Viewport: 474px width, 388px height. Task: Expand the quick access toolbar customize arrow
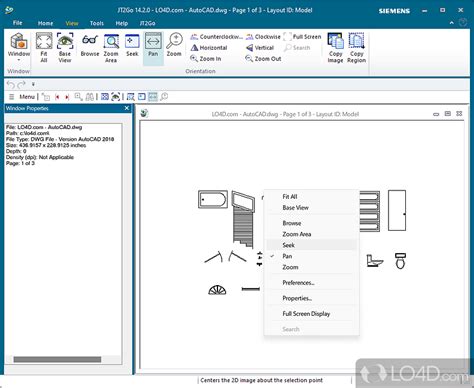point(33,85)
